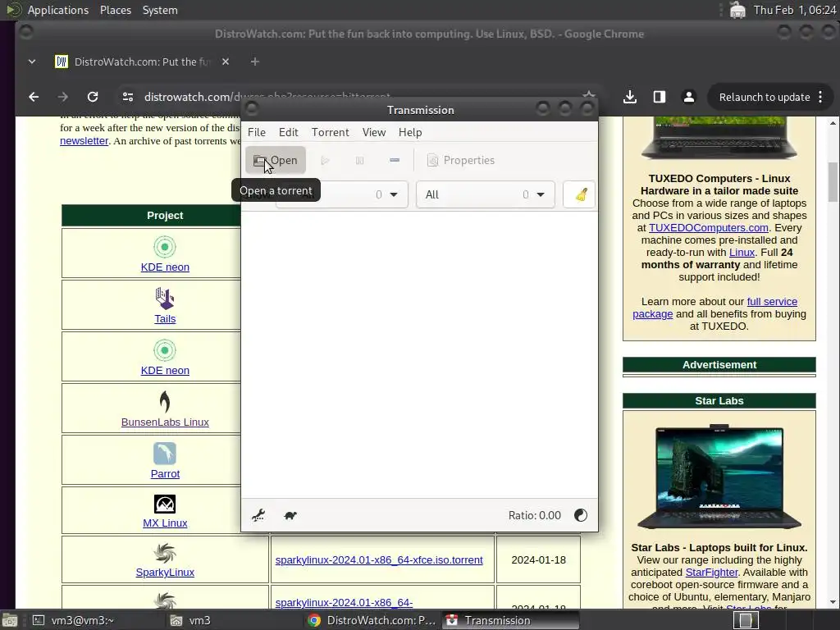This screenshot has width=840, height=630.
Task: Switch to DistroWatch Chrome taskbar item
Action: click(373, 620)
